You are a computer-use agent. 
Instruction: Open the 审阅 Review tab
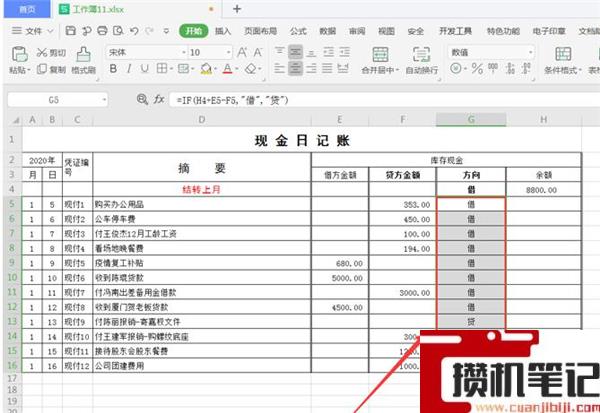coord(357,31)
